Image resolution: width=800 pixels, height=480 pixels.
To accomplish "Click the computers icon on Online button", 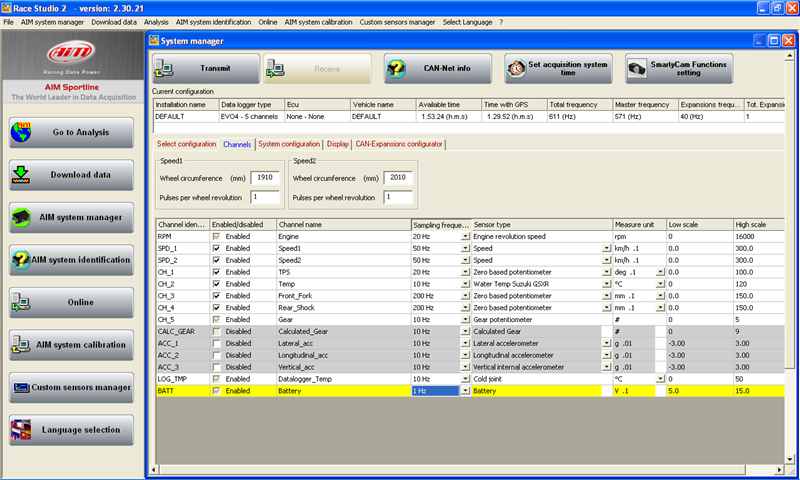I will tap(21, 302).
